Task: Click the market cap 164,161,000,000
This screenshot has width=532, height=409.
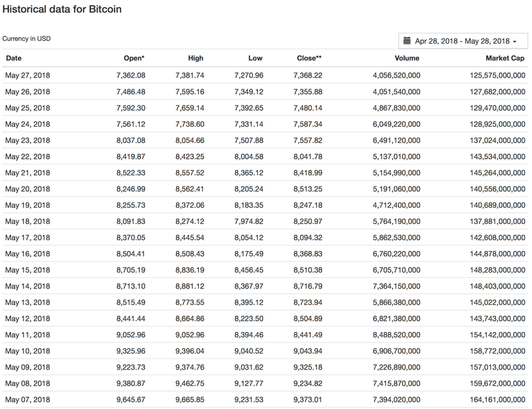Action: (x=498, y=400)
